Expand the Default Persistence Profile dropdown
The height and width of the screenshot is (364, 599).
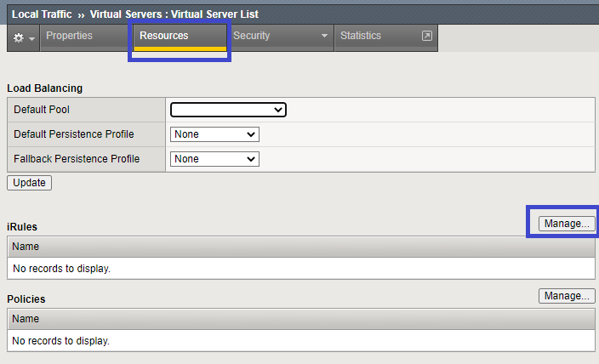coord(214,134)
